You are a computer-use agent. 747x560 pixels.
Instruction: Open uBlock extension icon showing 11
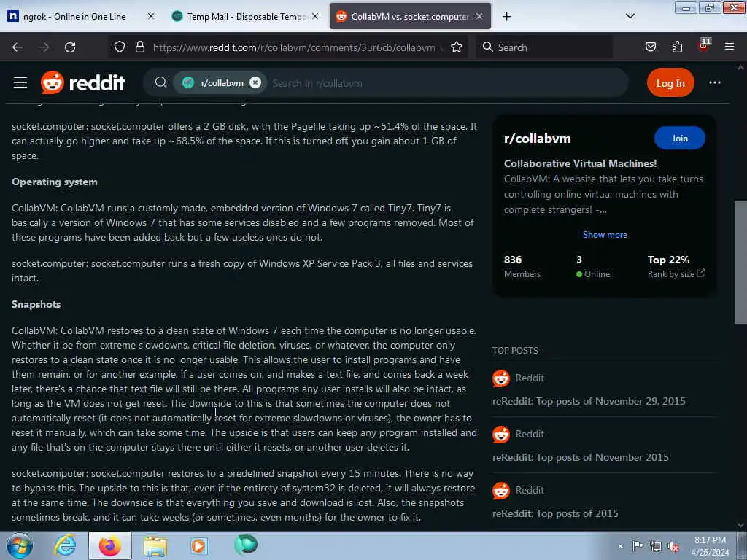pyautogui.click(x=704, y=45)
